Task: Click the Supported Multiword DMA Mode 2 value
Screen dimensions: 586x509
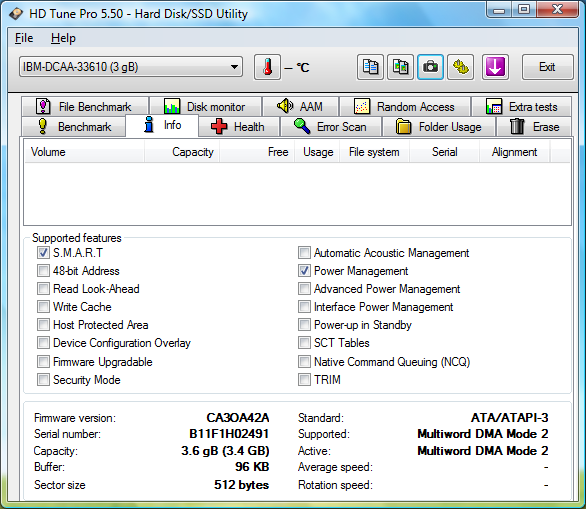Action: [x=483, y=434]
